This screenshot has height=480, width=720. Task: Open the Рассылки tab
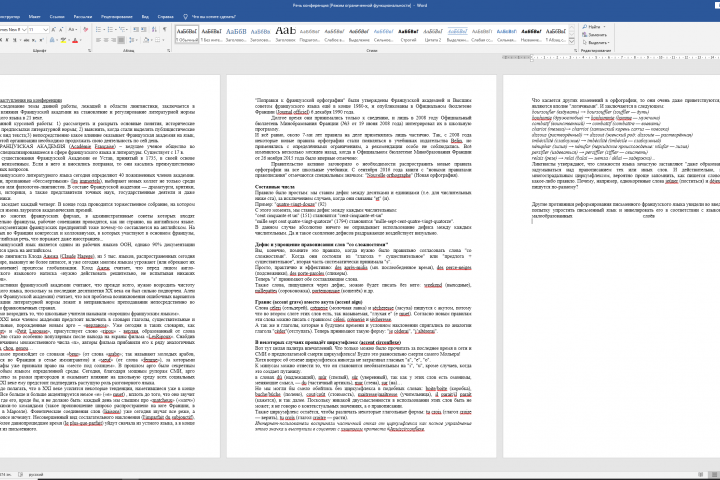pos(83,17)
